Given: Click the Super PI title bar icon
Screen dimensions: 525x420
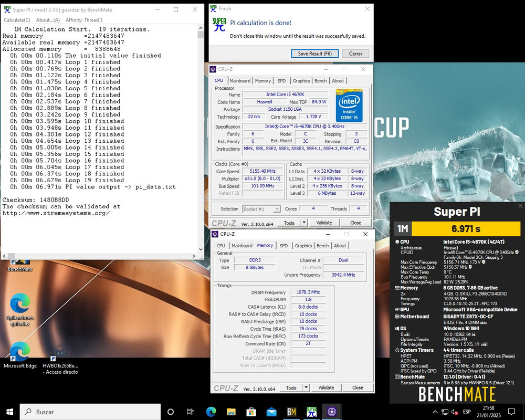Looking at the screenshot, I should coord(7,10).
